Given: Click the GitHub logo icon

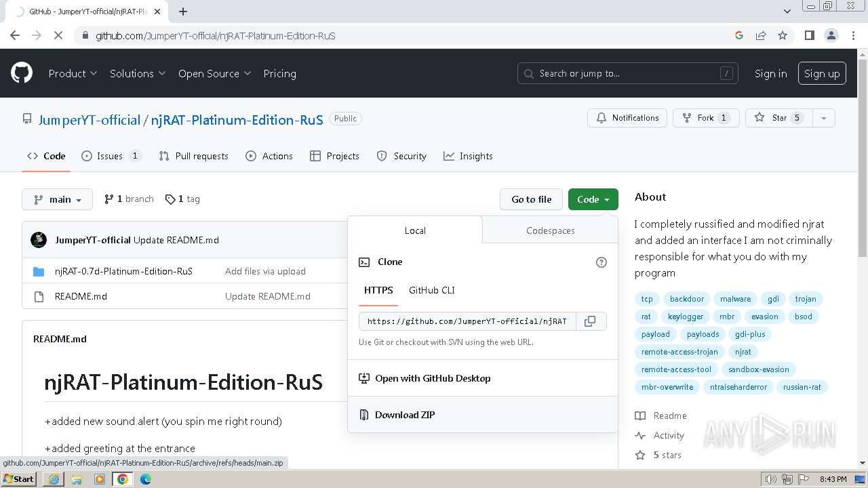Looking at the screenshot, I should 22,73.
